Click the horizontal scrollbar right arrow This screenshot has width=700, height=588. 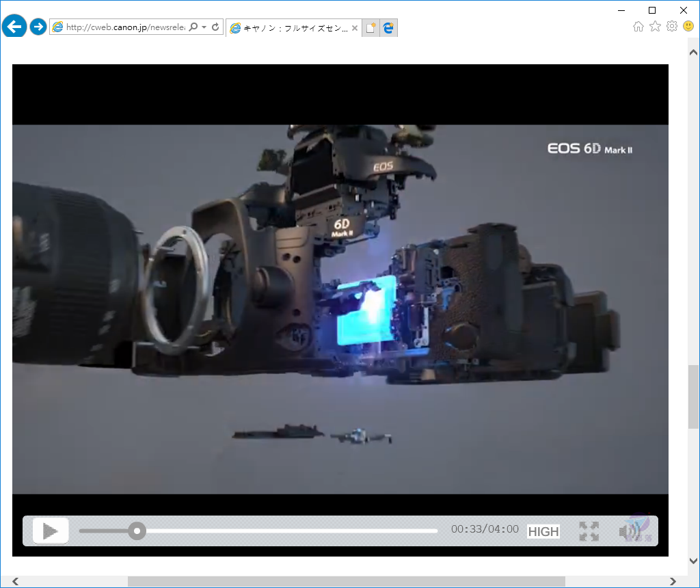click(673, 581)
